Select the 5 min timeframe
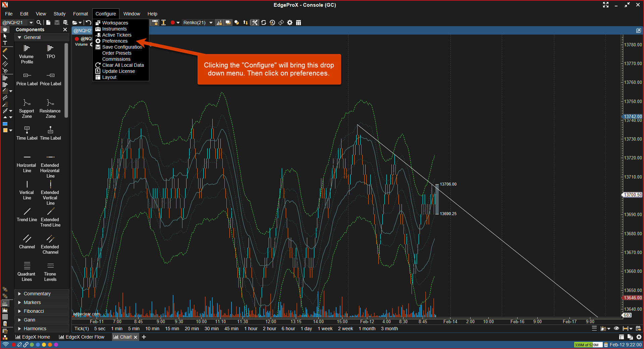The image size is (644, 349). 133,329
